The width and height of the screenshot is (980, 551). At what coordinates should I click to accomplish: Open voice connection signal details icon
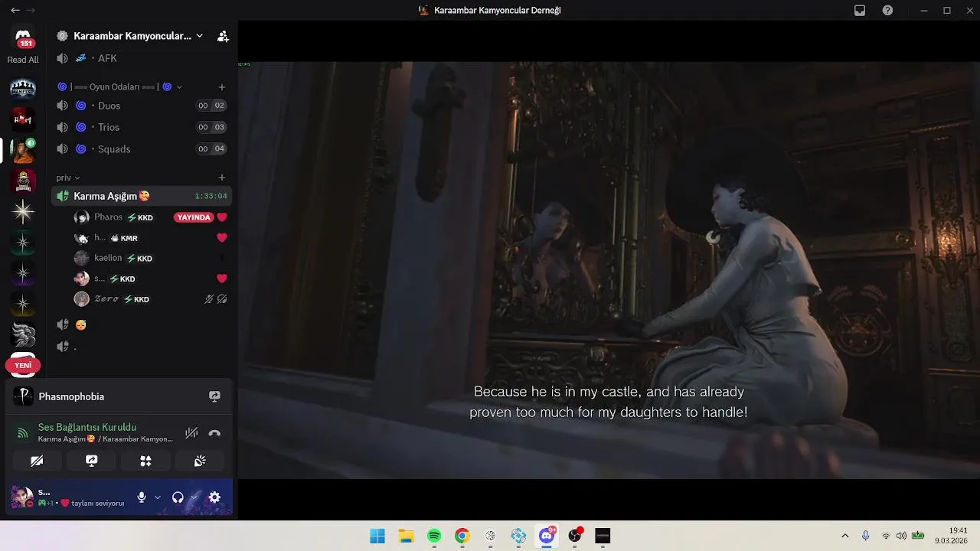point(23,433)
